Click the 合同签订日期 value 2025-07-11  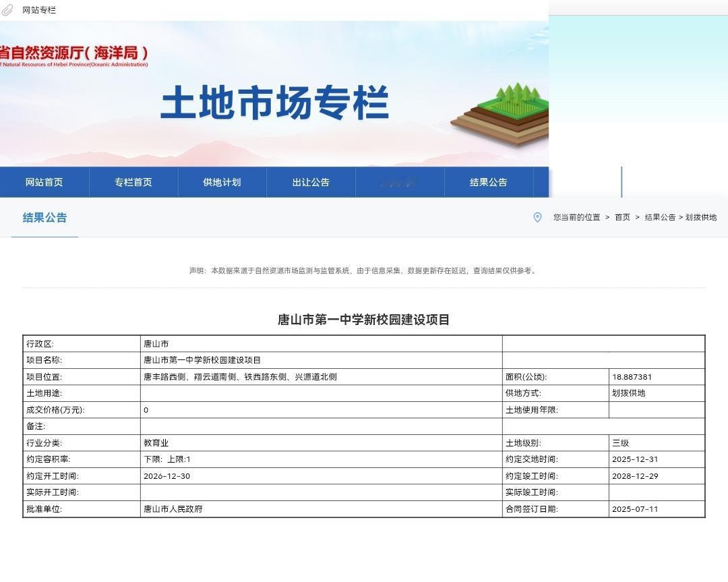coord(635,508)
